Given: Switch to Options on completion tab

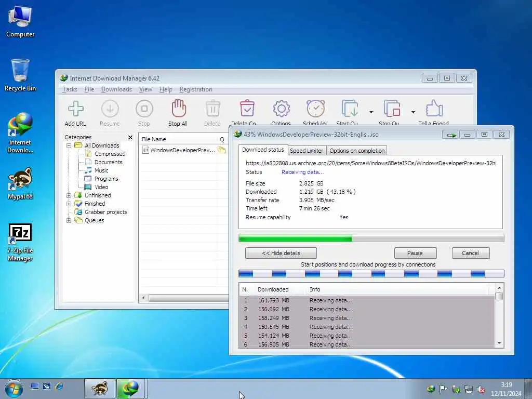Looking at the screenshot, I should click(357, 151).
